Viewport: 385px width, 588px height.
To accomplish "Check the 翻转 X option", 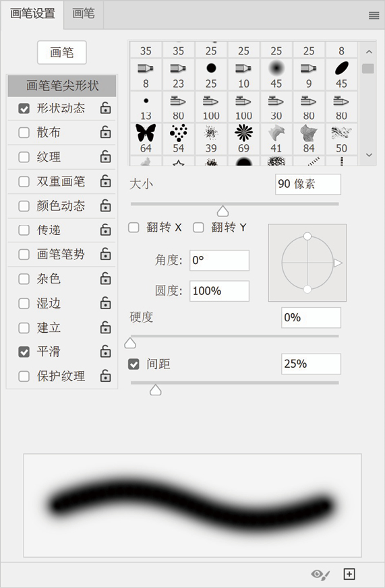I will tap(134, 227).
